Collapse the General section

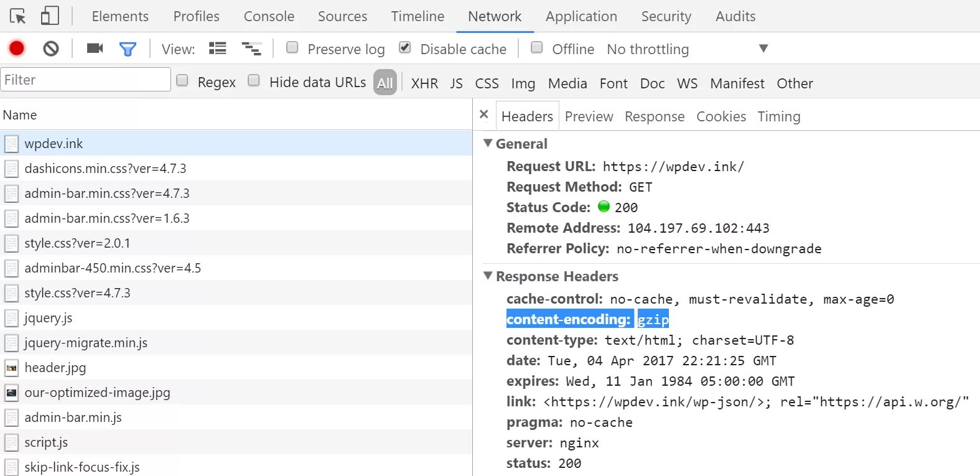click(x=488, y=144)
